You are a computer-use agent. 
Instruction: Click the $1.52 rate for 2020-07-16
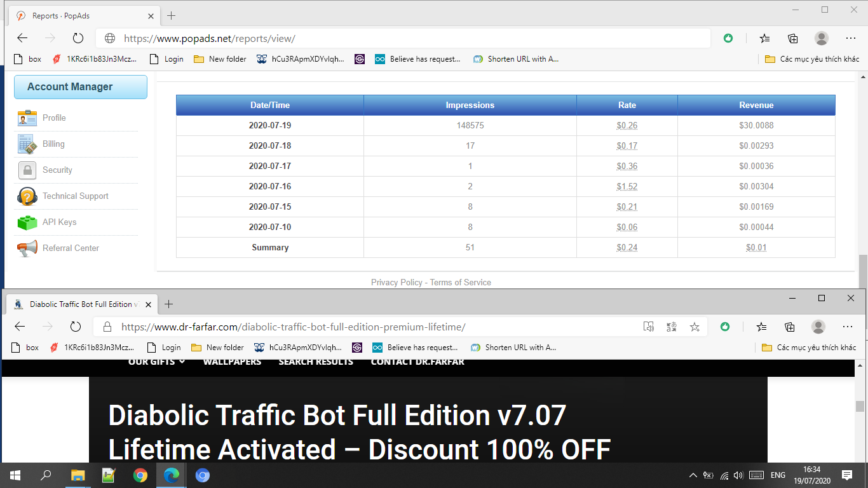pyautogui.click(x=627, y=187)
